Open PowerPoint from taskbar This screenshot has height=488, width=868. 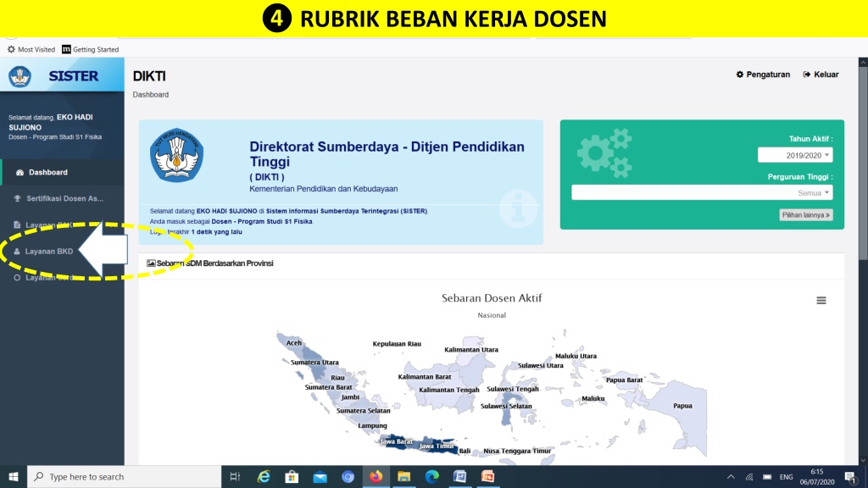pyautogui.click(x=487, y=476)
